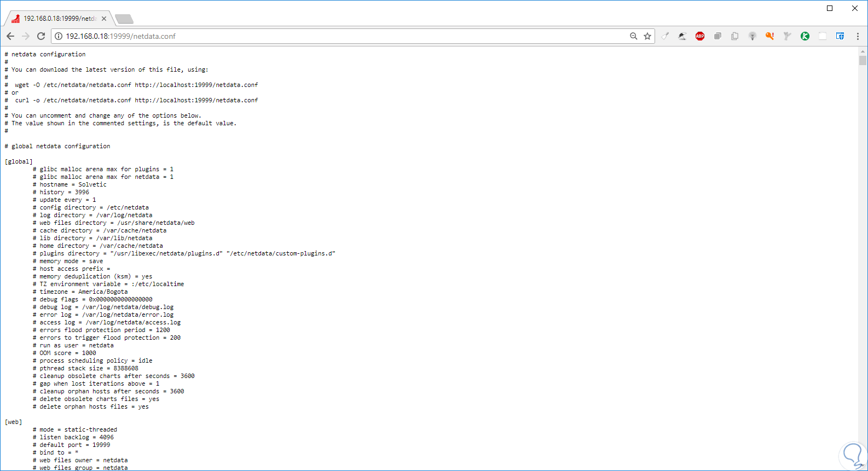Click the 'hostname = Solvetic' line
The width and height of the screenshot is (868, 471).
click(70, 184)
